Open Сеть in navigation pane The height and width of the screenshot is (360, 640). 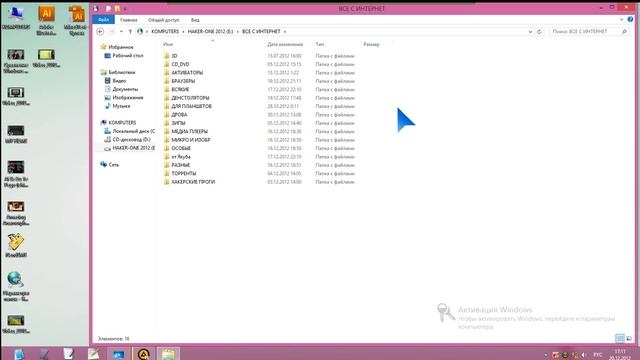pyautogui.click(x=113, y=165)
